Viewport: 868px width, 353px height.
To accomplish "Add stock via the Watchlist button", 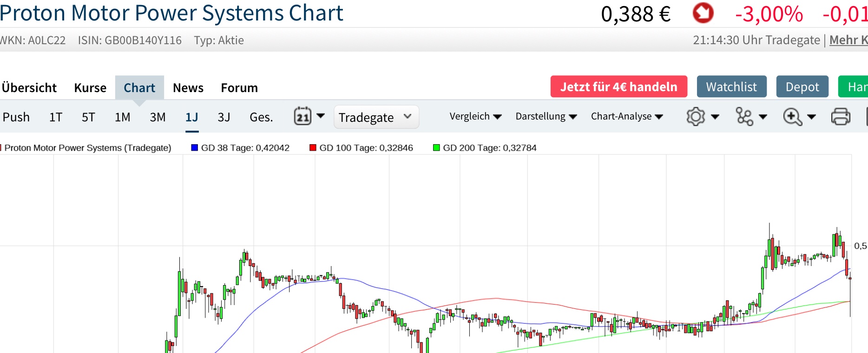I will click(x=731, y=87).
